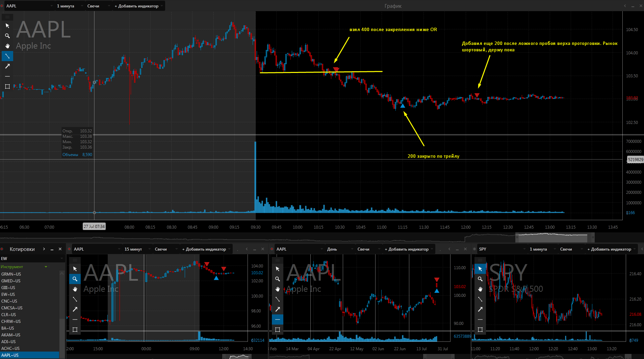Select BA~US in the quotes list
The height and width of the screenshot is (359, 644).
[x=30, y=328]
